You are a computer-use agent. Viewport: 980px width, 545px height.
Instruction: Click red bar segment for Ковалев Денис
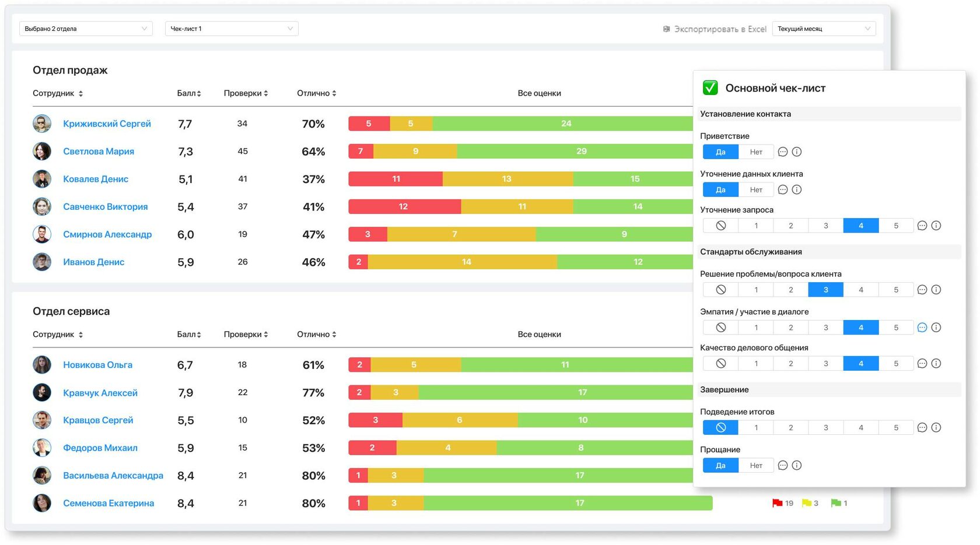395,179
